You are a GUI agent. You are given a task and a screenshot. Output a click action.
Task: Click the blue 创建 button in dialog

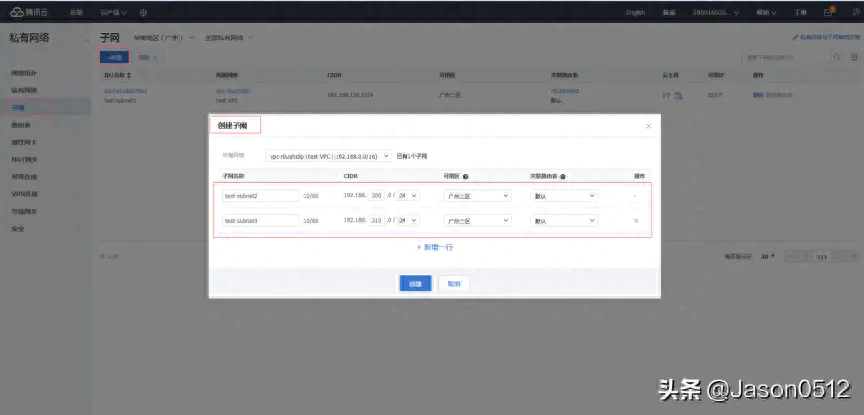click(x=415, y=283)
